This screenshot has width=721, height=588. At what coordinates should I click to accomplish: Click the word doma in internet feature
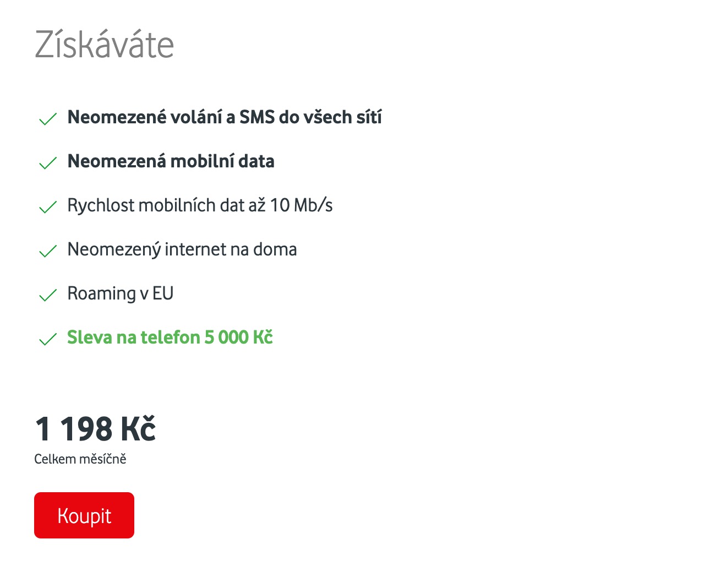pyautogui.click(x=275, y=249)
